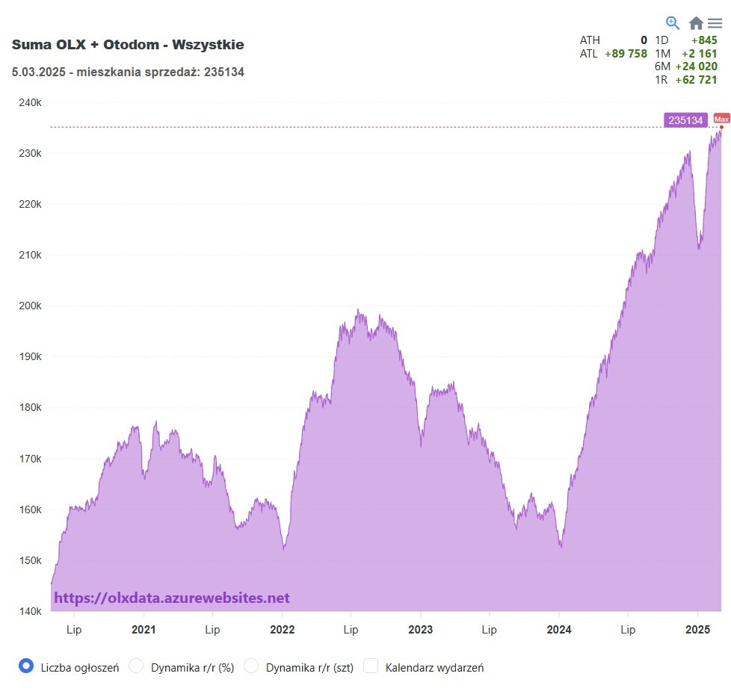Click the chart title Suma OLX + Otodom
Screen dimensions: 731x700
point(128,45)
